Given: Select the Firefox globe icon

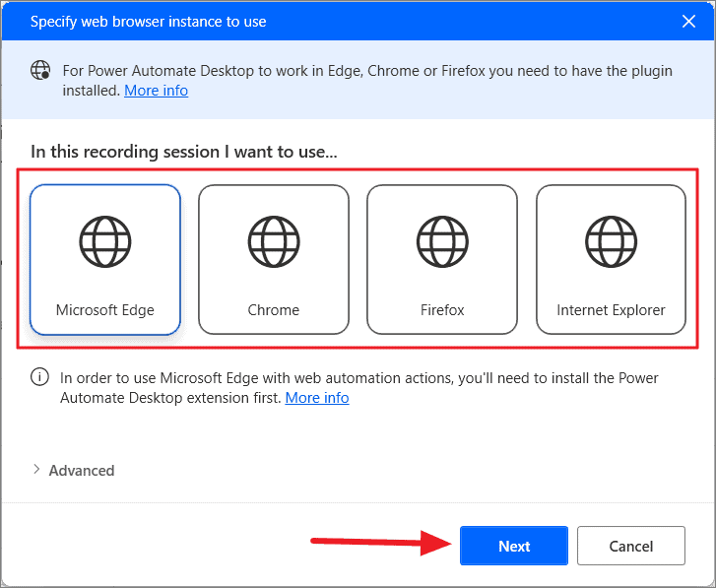Looking at the screenshot, I should [442, 241].
